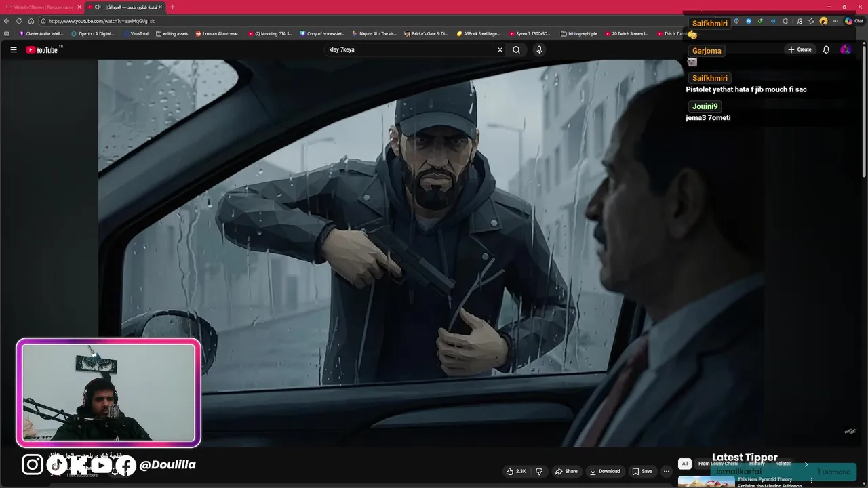Screen dimensions: 868x488
Task: Open the YouTube account avatar menu
Action: (845, 49)
